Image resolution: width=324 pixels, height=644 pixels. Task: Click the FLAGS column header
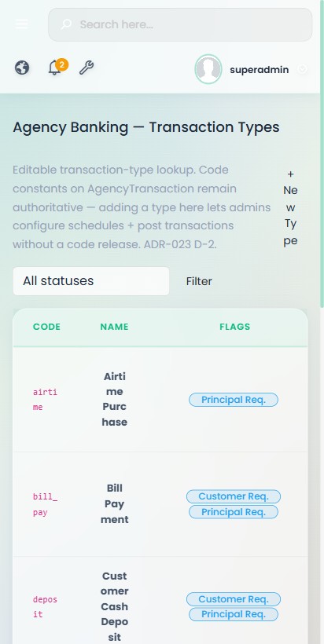click(235, 327)
